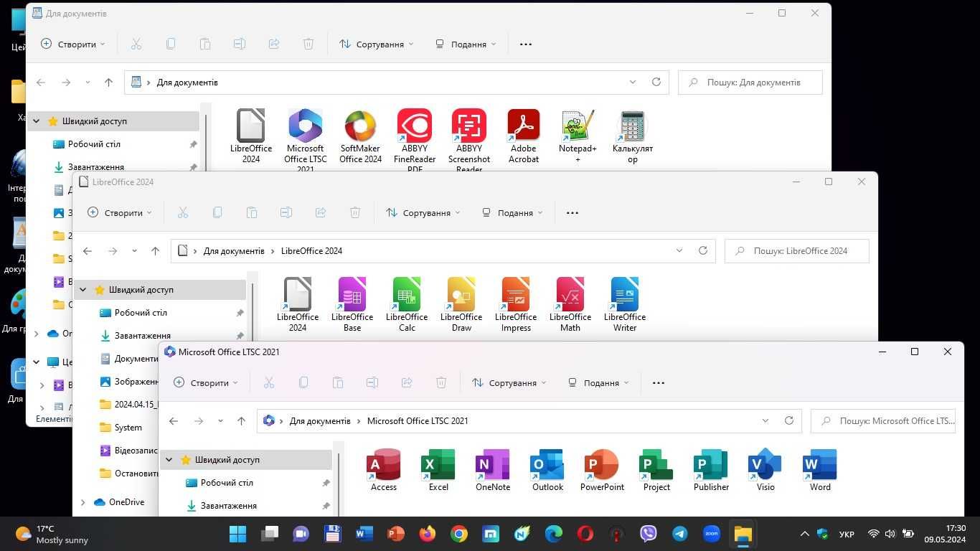Select ABBYY FineReader PDF shortcut
980x551 pixels.
415,139
